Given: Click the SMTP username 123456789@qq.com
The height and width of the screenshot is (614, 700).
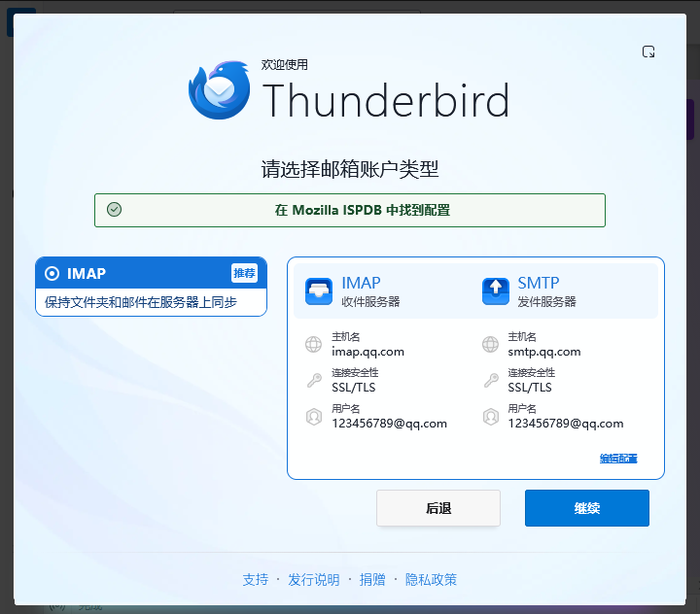Looking at the screenshot, I should click(x=566, y=424).
